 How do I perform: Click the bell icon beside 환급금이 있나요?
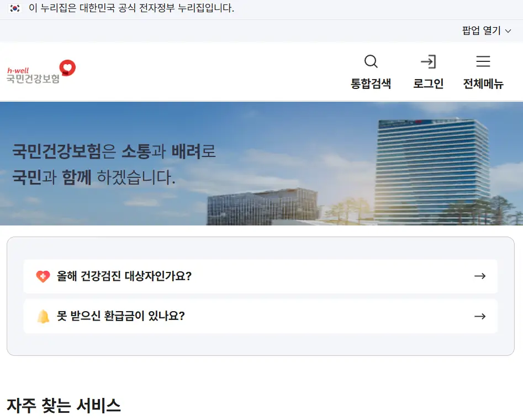click(x=43, y=317)
